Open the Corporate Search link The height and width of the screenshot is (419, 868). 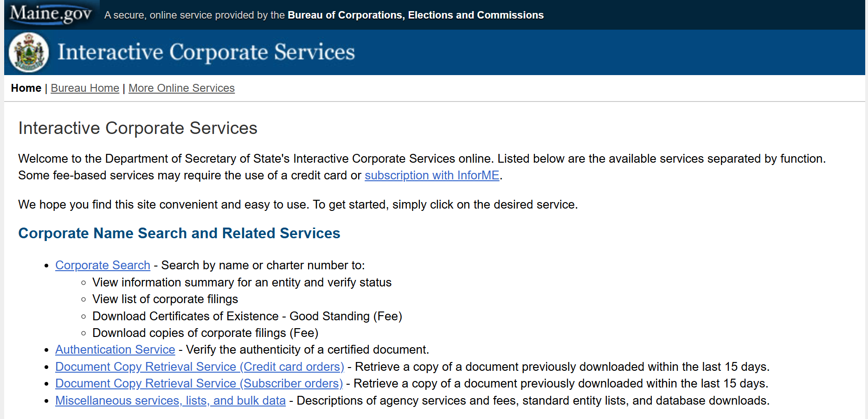[103, 265]
